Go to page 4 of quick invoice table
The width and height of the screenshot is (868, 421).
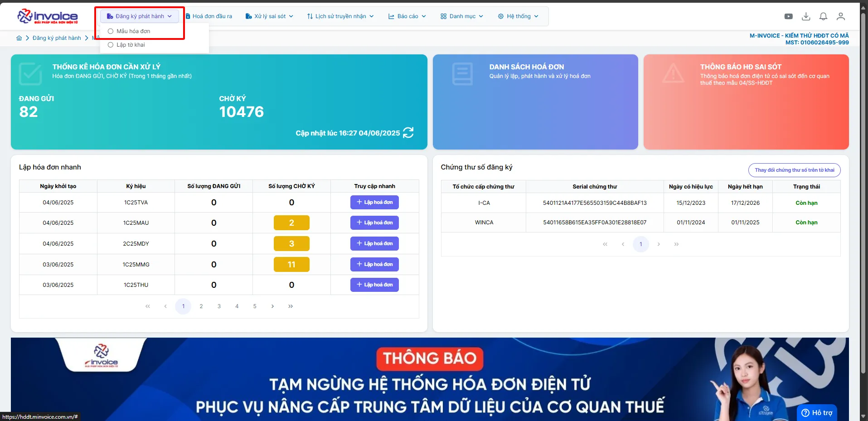237,306
